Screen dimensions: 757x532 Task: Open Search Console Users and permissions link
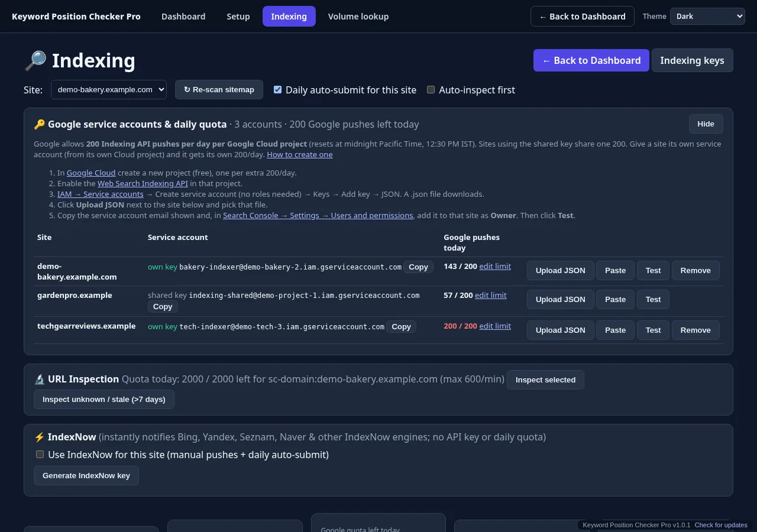pyautogui.click(x=318, y=215)
